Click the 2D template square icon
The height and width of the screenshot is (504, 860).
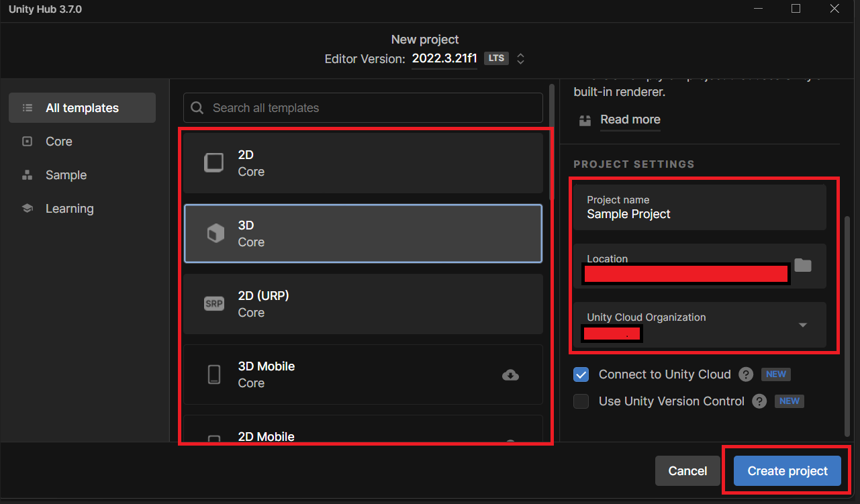tap(214, 163)
